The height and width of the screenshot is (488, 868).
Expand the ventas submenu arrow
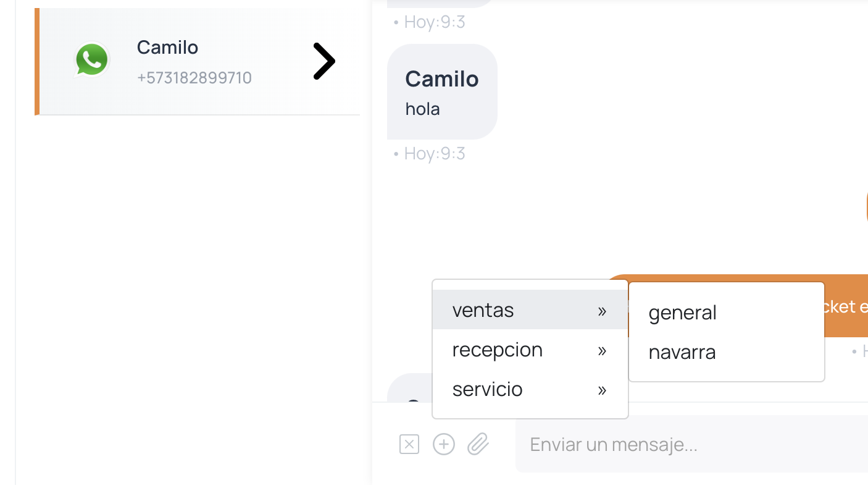602,311
